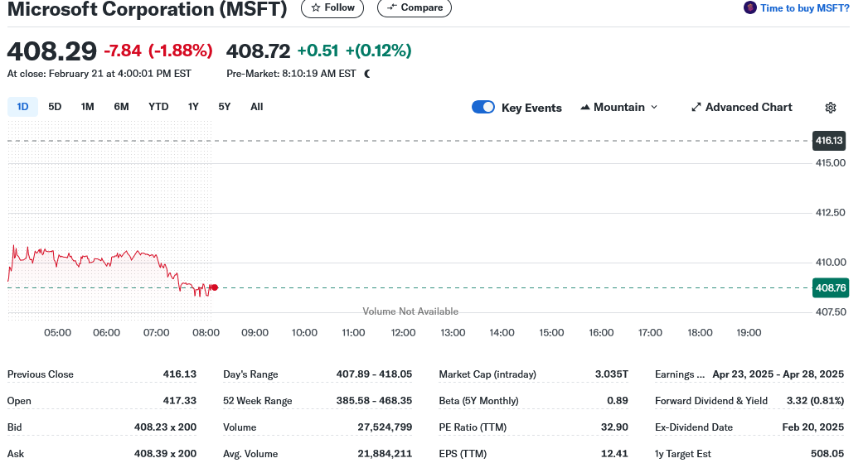Select the 5Y range tab
868x468 pixels.
click(x=224, y=107)
